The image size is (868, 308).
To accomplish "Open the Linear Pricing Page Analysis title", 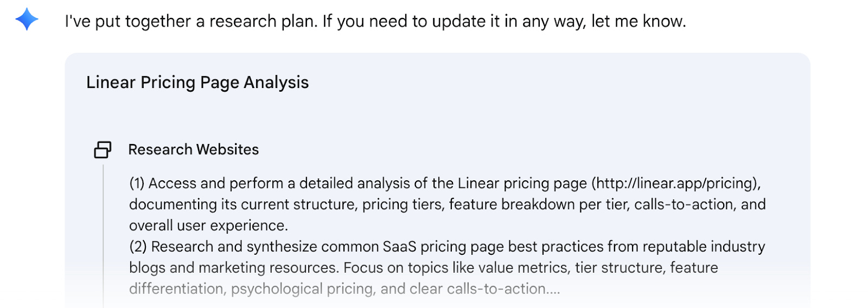I will (x=197, y=83).
